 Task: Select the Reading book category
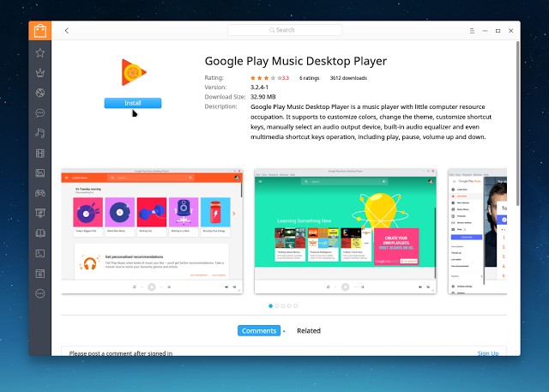pyautogui.click(x=39, y=232)
